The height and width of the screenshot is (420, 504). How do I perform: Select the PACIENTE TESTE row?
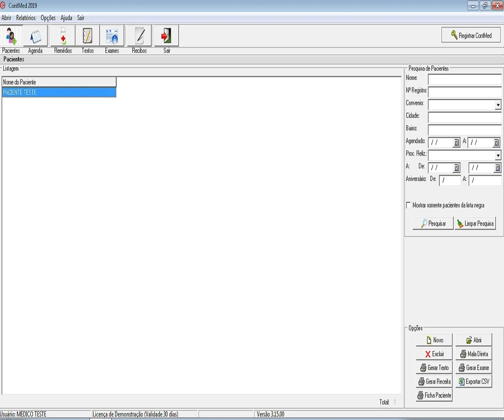pos(59,92)
